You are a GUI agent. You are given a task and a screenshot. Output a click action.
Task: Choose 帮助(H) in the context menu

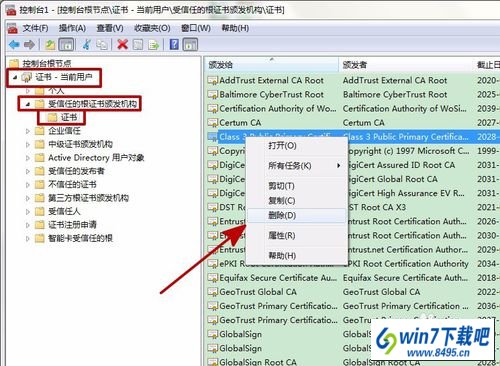pos(296,256)
